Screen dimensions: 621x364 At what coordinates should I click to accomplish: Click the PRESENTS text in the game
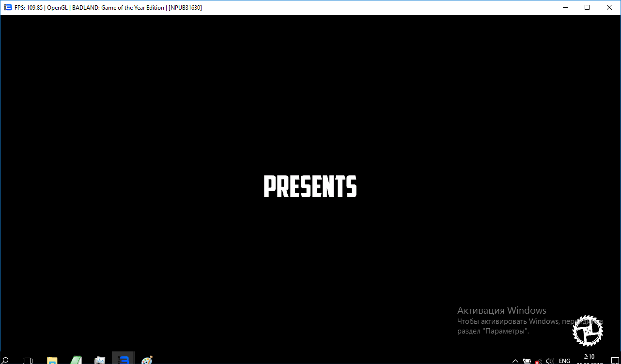[x=310, y=186]
